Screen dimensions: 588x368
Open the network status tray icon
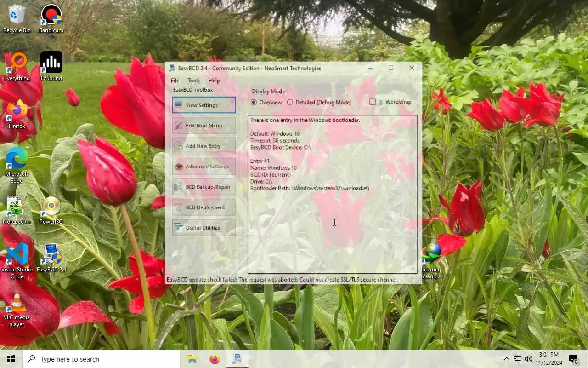[x=518, y=359]
